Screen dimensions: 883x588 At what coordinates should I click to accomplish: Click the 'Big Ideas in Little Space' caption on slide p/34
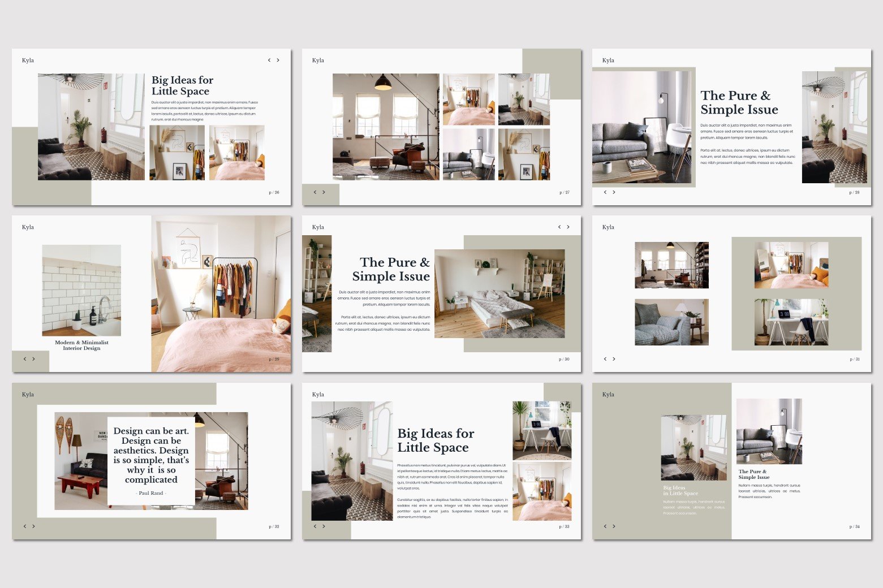[680, 490]
